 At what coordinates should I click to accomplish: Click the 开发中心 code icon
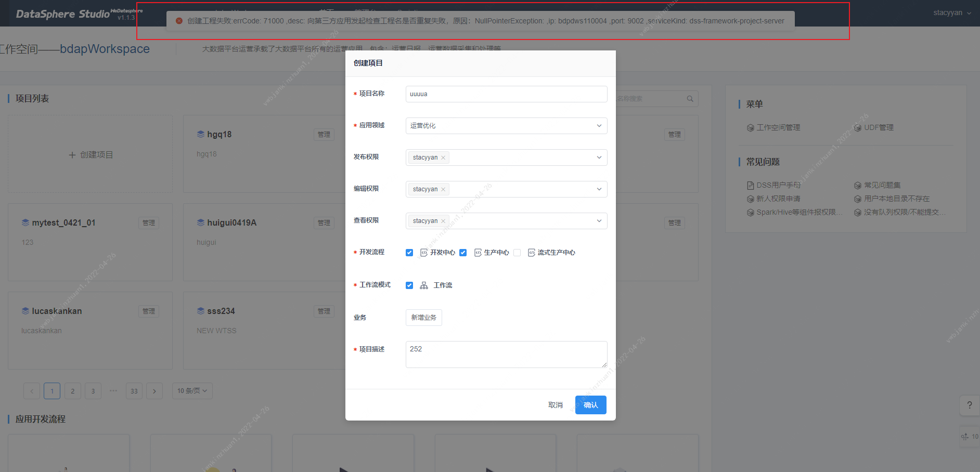coord(424,253)
